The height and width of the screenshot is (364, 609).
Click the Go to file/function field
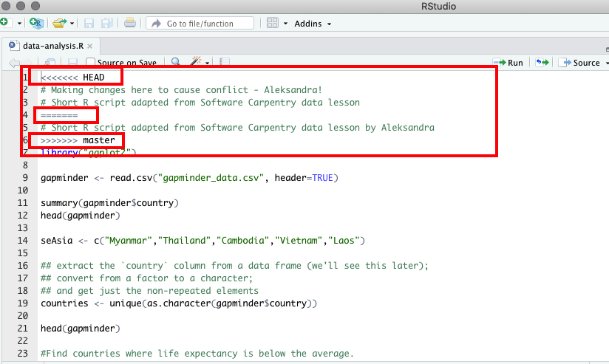tap(200, 24)
